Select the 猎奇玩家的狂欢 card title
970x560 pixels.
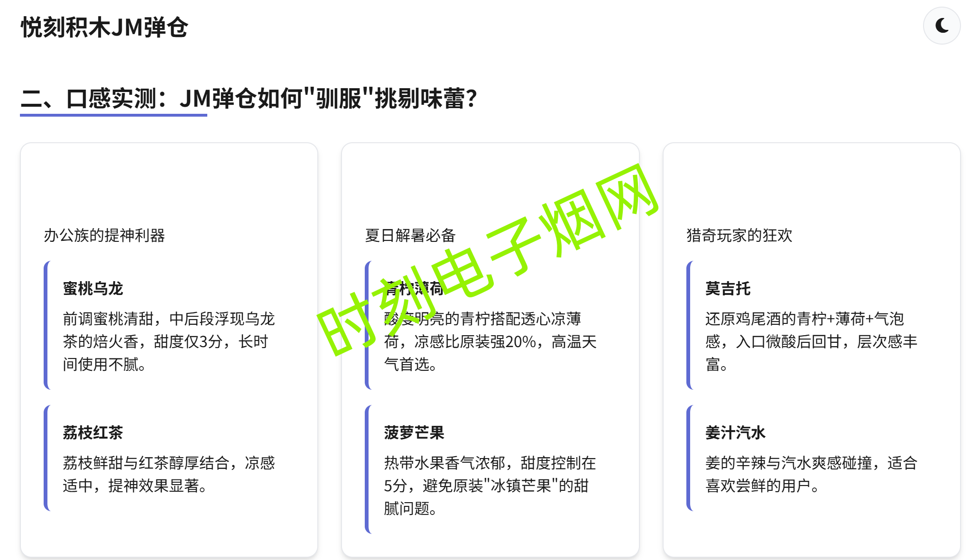[739, 235]
